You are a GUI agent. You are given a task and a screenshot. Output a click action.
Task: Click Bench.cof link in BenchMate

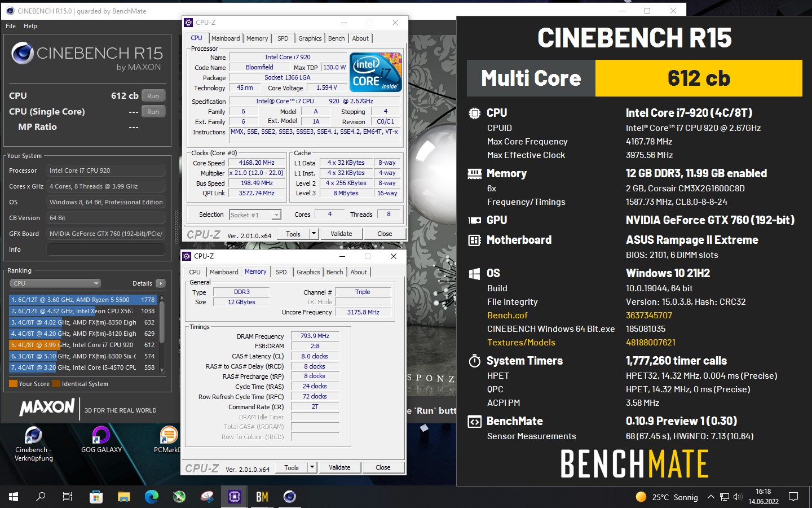tap(507, 316)
